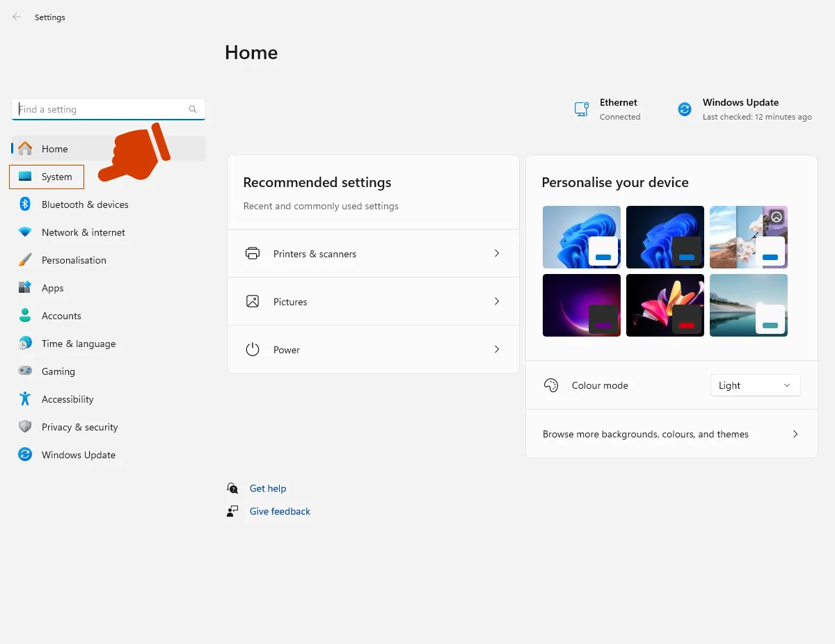The image size is (835, 644).
Task: Open System settings
Action: pos(47,177)
